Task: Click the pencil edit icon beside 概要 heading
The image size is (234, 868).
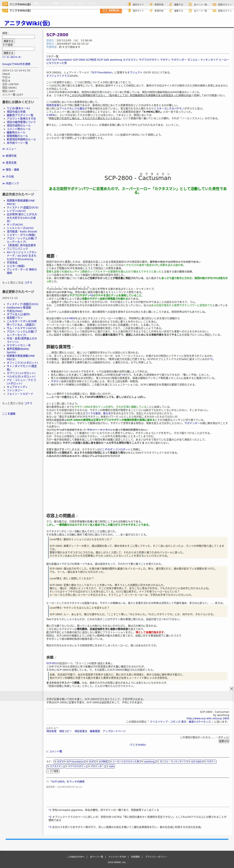Action: (x=57, y=256)
